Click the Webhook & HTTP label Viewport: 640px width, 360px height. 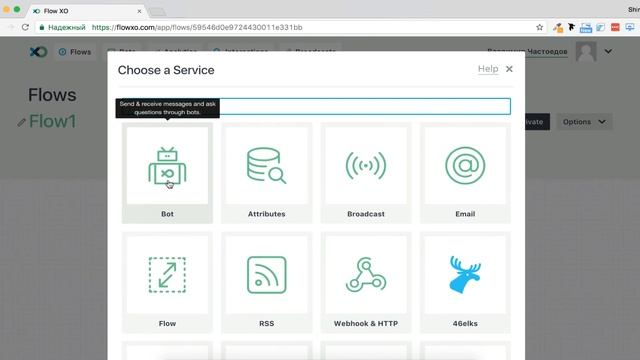tap(366, 323)
